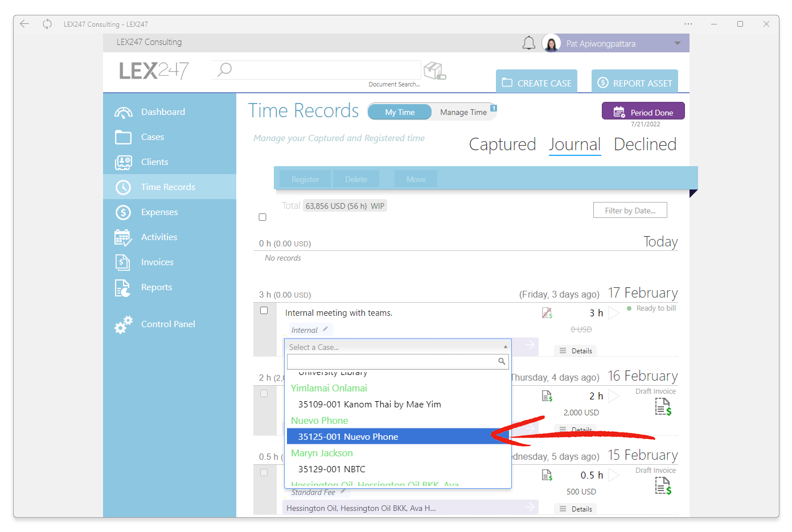Viewport: 792px width, 532px height.
Task: Click the REPORT ASSET button
Action: (x=635, y=83)
